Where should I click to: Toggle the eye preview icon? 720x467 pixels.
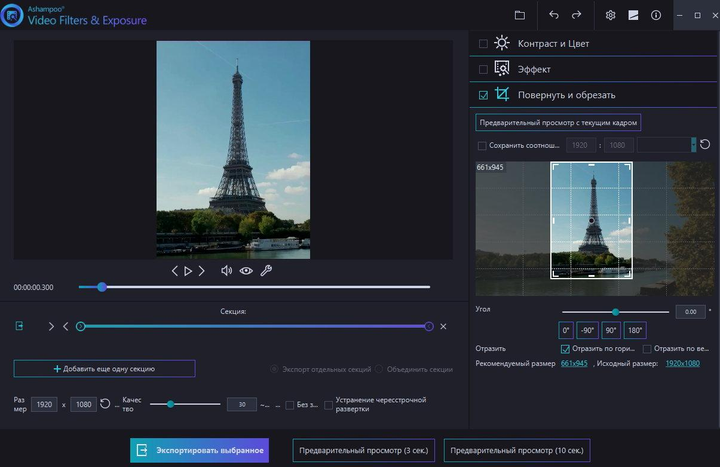tap(246, 271)
